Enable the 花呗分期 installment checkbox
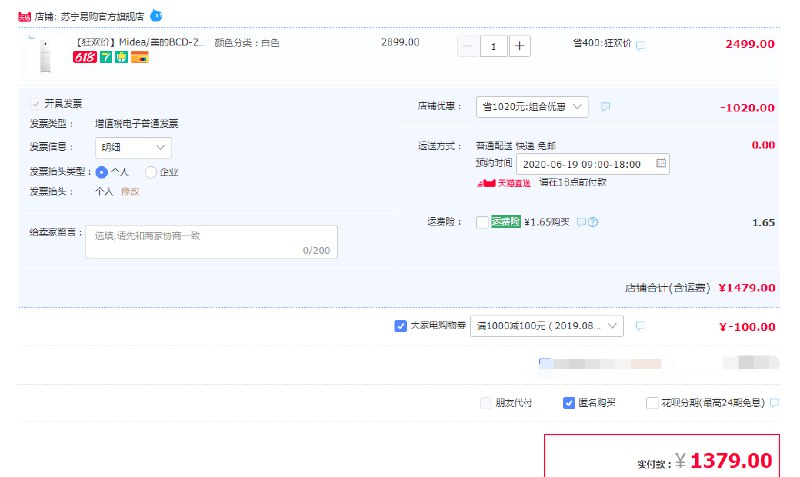The image size is (800, 477). pyautogui.click(x=652, y=403)
